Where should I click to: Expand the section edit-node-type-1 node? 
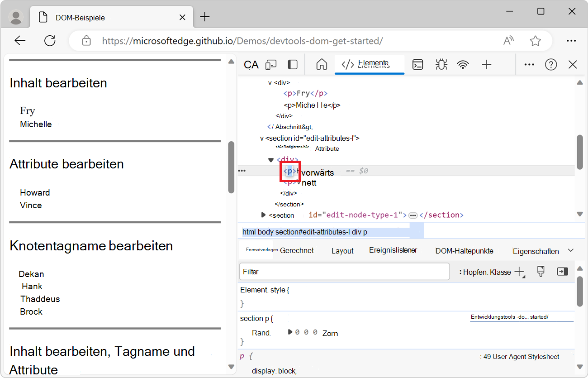click(x=264, y=215)
